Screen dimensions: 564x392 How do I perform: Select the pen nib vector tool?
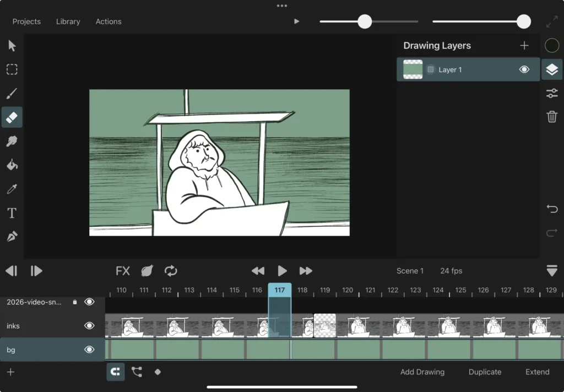point(12,237)
